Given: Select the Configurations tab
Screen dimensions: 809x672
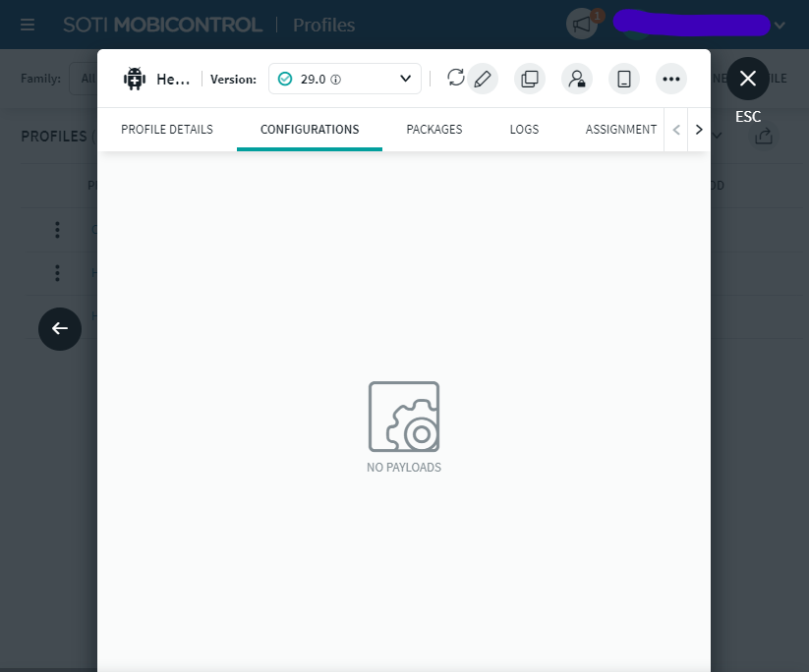Looking at the screenshot, I should (310, 130).
